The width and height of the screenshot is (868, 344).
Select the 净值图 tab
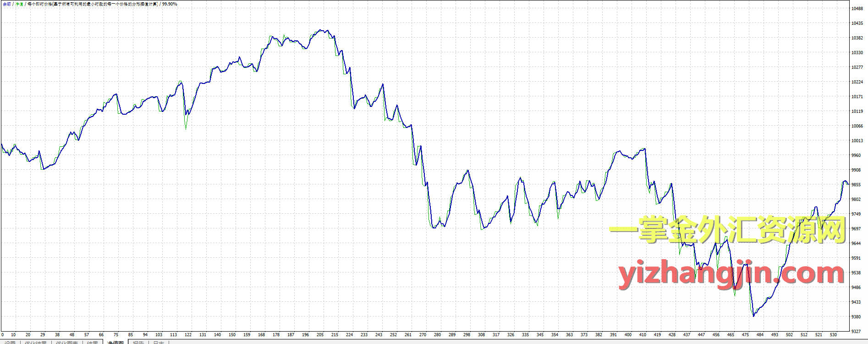click(115, 342)
